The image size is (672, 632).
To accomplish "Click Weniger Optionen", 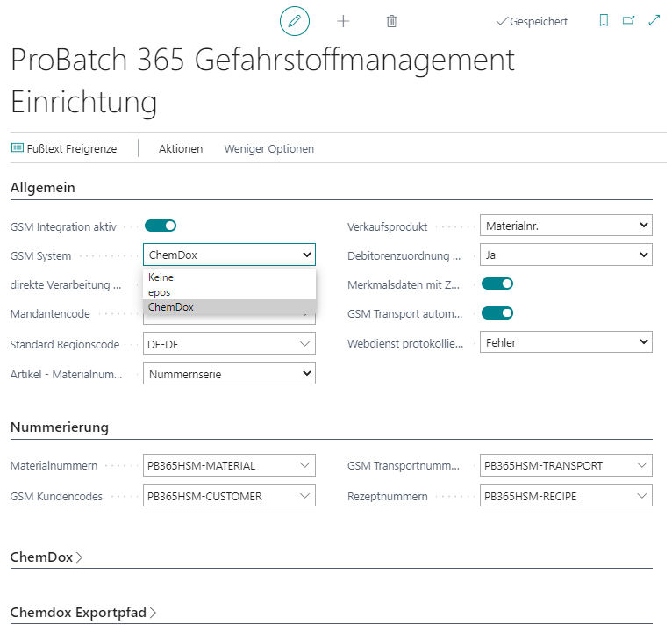I will pyautogui.click(x=268, y=148).
